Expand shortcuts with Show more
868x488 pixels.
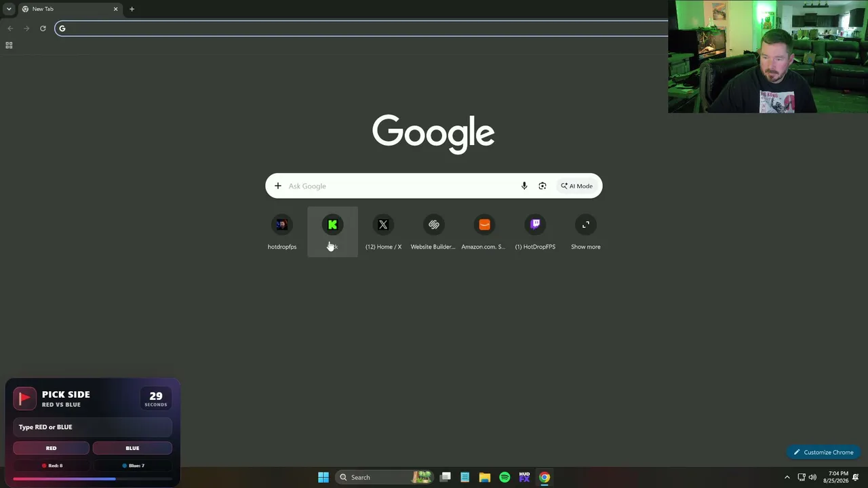point(585,232)
